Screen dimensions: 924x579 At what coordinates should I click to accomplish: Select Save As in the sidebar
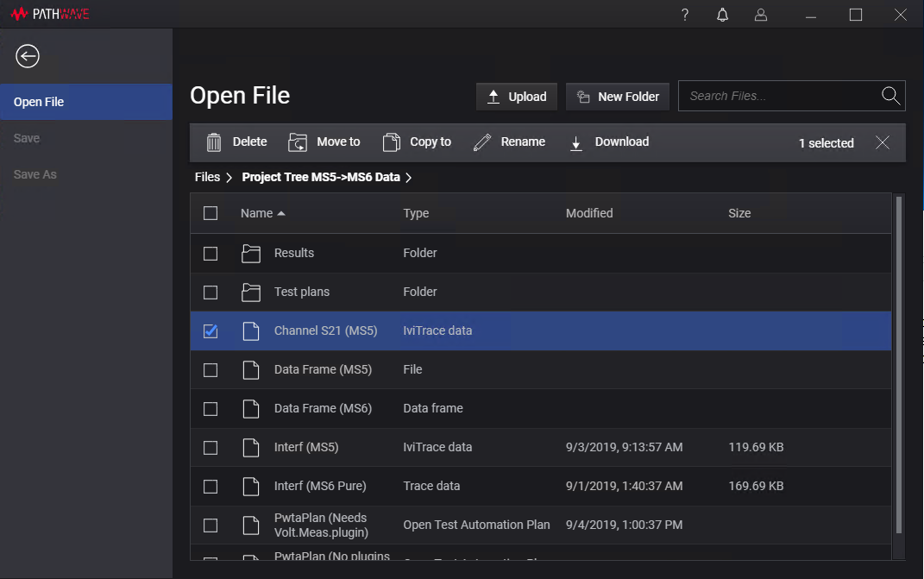[x=35, y=174]
